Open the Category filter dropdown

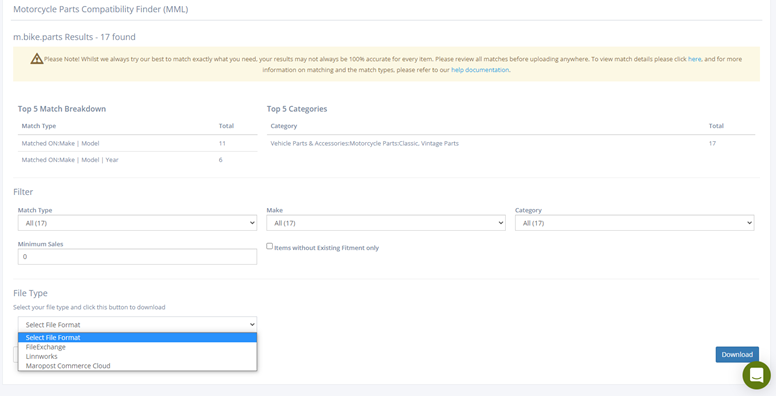pyautogui.click(x=634, y=223)
